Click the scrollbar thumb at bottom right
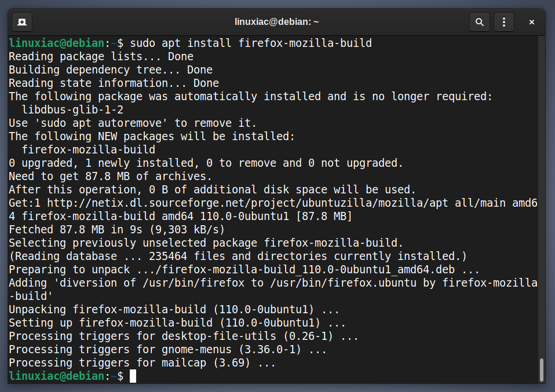 point(541,370)
